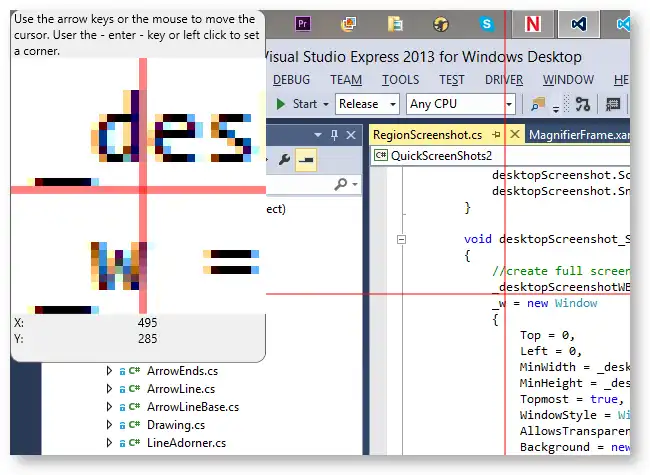The height and width of the screenshot is (475, 650).
Task: Select ArrowLineBase.cs in Solution Explorer
Action: [193, 407]
